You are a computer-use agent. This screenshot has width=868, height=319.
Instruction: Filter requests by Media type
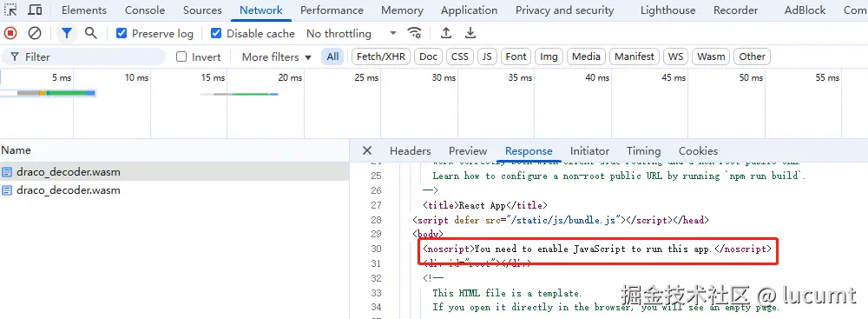click(586, 56)
